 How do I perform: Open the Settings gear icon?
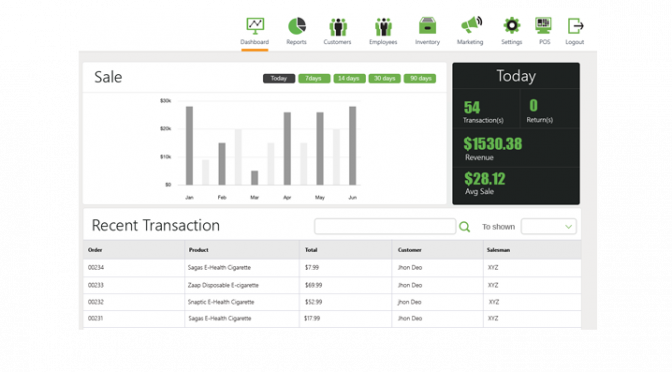pyautogui.click(x=512, y=26)
